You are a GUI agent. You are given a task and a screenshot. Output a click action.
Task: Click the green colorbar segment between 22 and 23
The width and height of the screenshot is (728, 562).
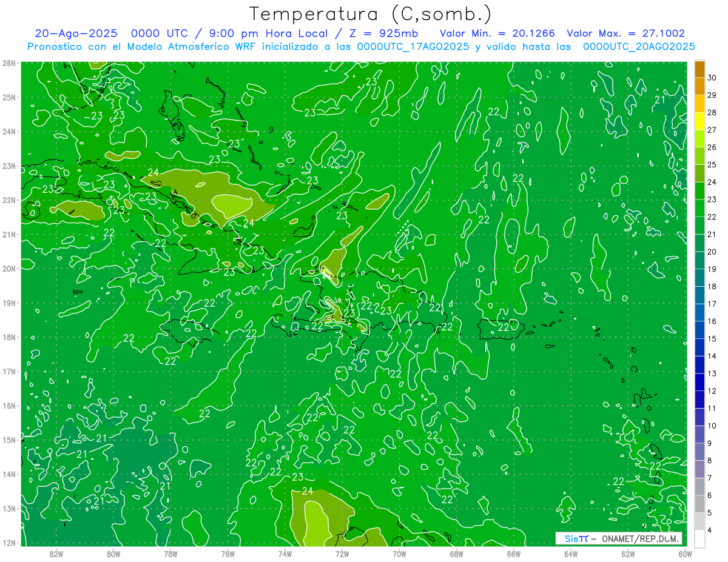pos(699,208)
